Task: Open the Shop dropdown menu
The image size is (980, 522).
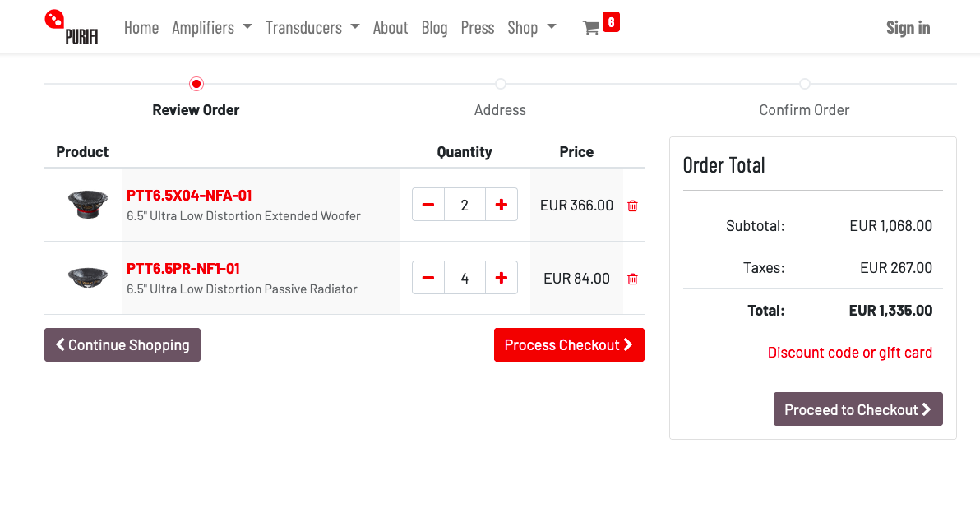Action: click(x=531, y=28)
